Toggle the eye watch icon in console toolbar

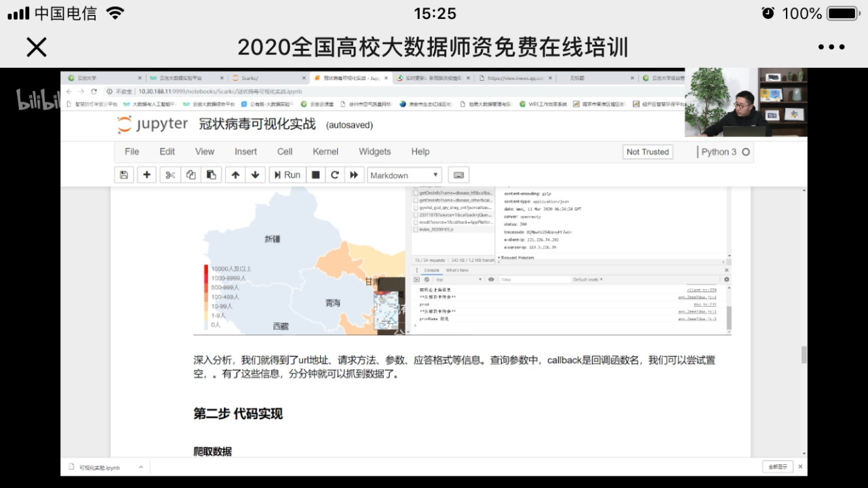(490, 280)
